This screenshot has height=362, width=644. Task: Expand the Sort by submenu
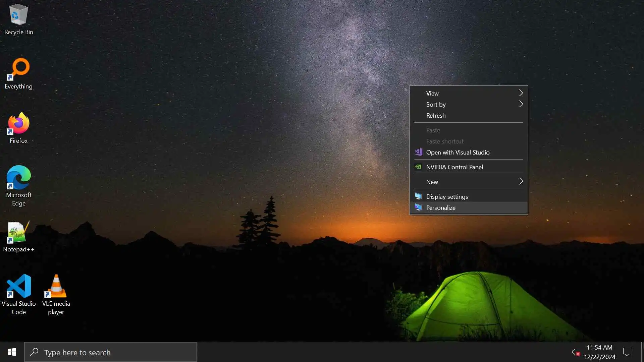tap(468, 105)
